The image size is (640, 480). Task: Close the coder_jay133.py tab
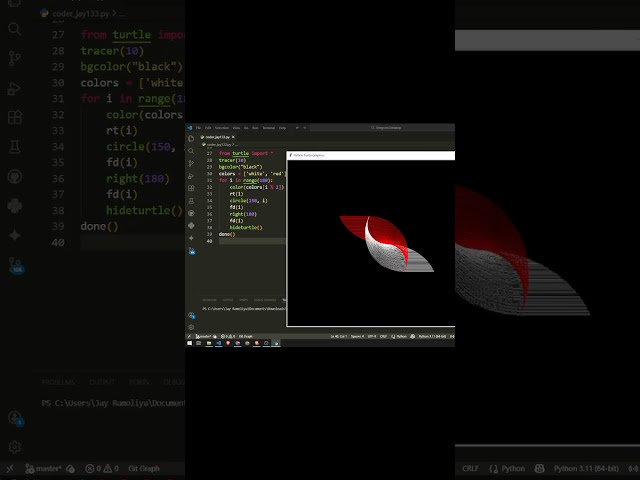[233, 137]
